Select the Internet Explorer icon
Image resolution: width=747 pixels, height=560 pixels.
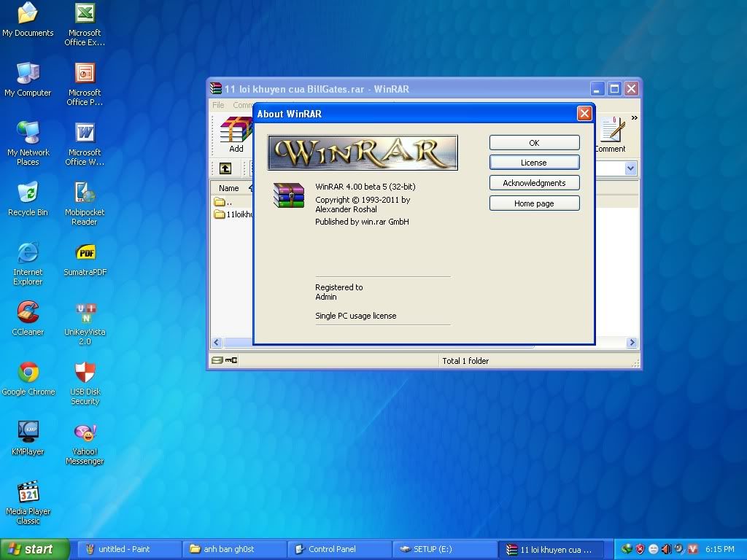[x=28, y=264]
